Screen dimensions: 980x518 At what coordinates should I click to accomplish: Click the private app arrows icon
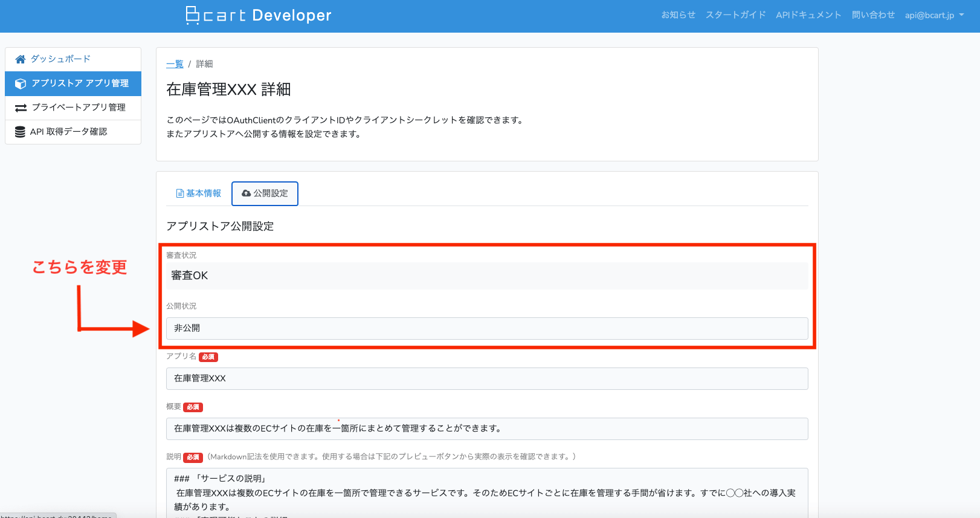(21, 108)
